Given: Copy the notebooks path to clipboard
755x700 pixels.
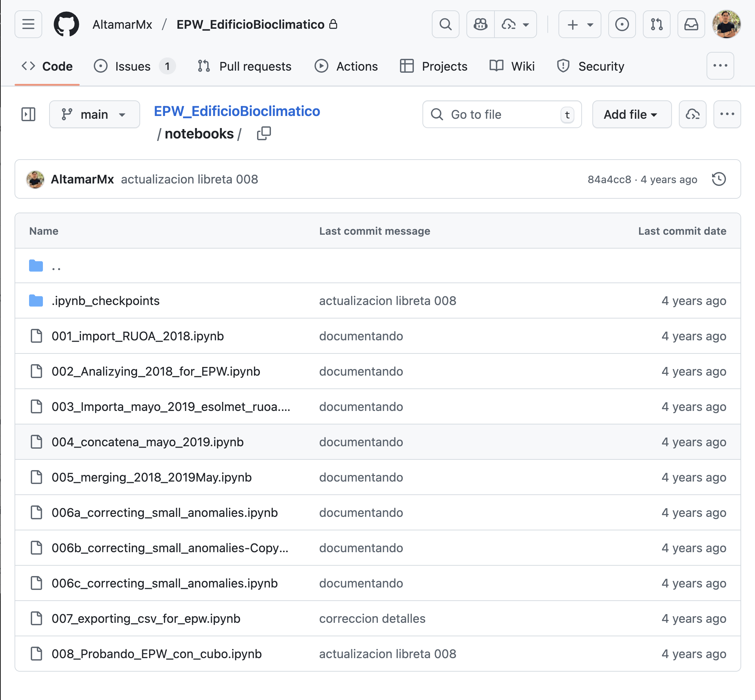Looking at the screenshot, I should point(264,133).
